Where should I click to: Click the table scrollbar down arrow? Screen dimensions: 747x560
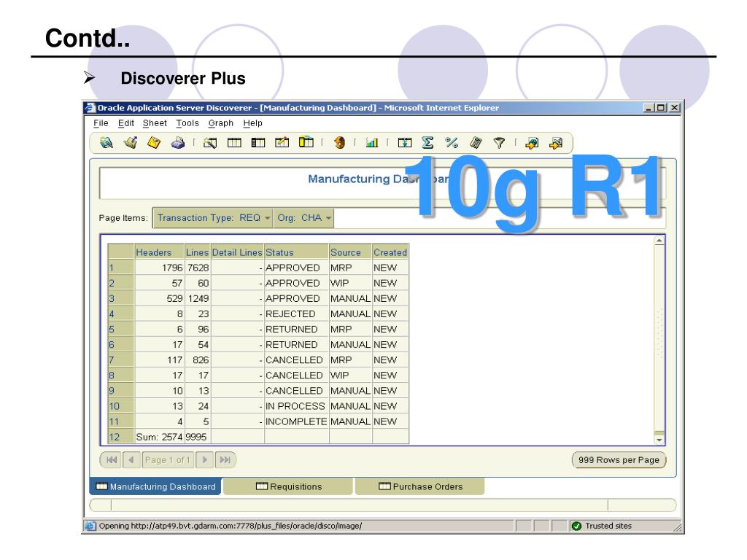tap(659, 440)
